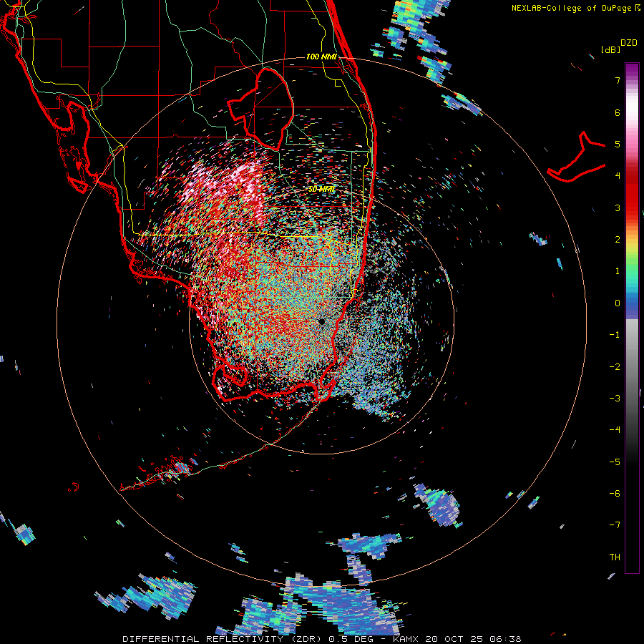644x644 pixels.
Task: Click the -6 value on the color scale
Action: pyautogui.click(x=615, y=494)
